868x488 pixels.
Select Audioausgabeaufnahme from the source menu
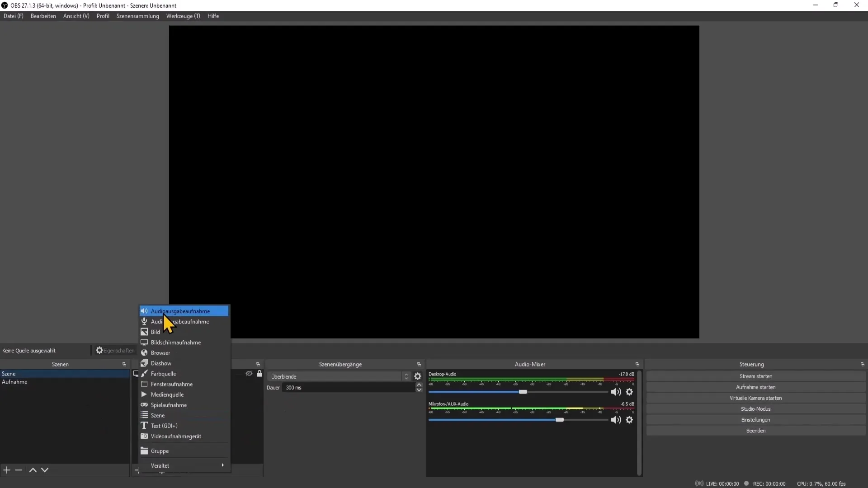coord(184,311)
